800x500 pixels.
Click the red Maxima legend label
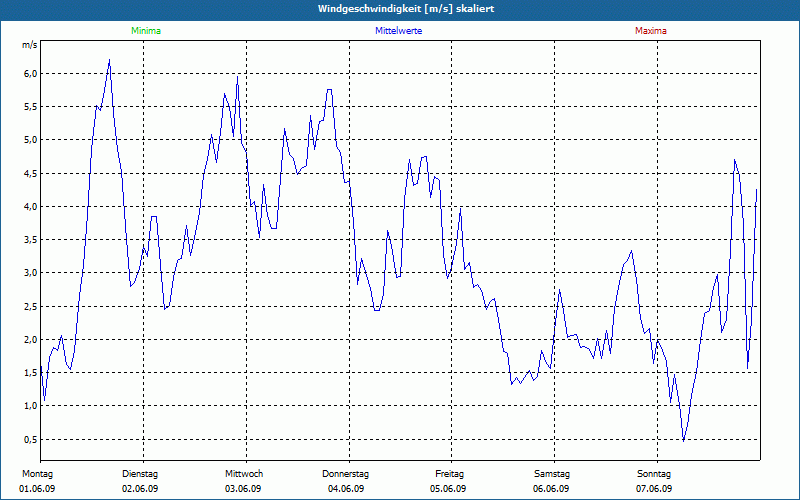pyautogui.click(x=651, y=31)
